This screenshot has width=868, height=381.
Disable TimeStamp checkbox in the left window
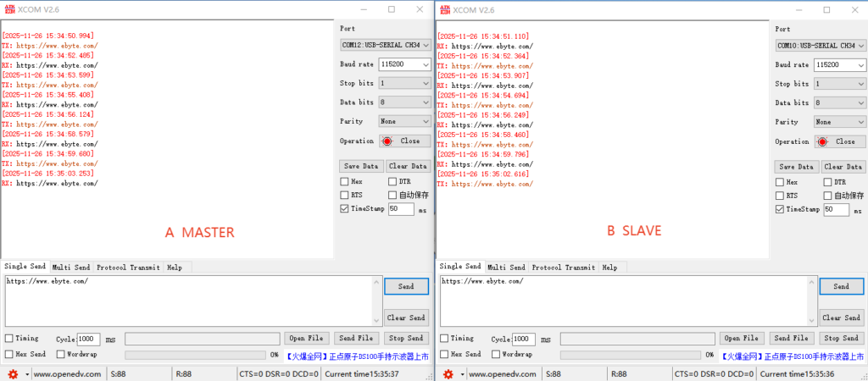(344, 208)
